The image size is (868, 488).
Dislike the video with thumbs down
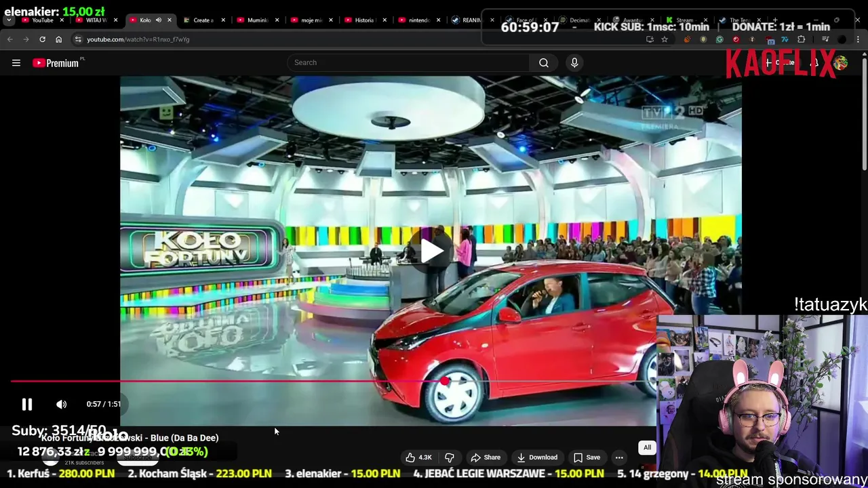pyautogui.click(x=449, y=457)
